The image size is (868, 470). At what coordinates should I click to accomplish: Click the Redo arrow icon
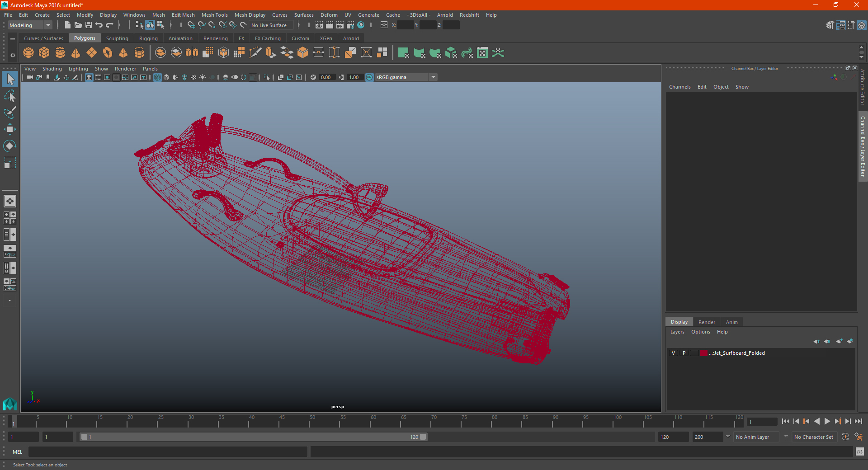coord(110,25)
